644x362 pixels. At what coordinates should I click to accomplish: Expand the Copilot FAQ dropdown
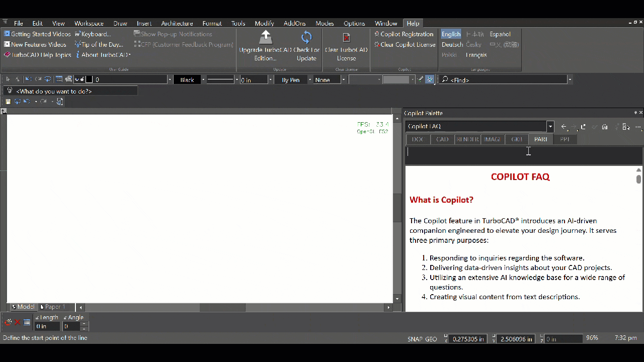click(550, 127)
